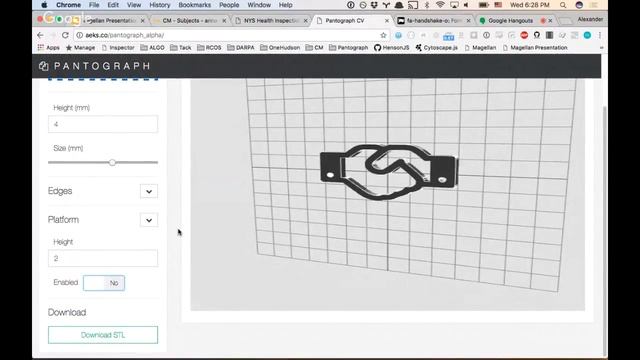
Task: Click the Alexander profile button
Action: (590, 19)
